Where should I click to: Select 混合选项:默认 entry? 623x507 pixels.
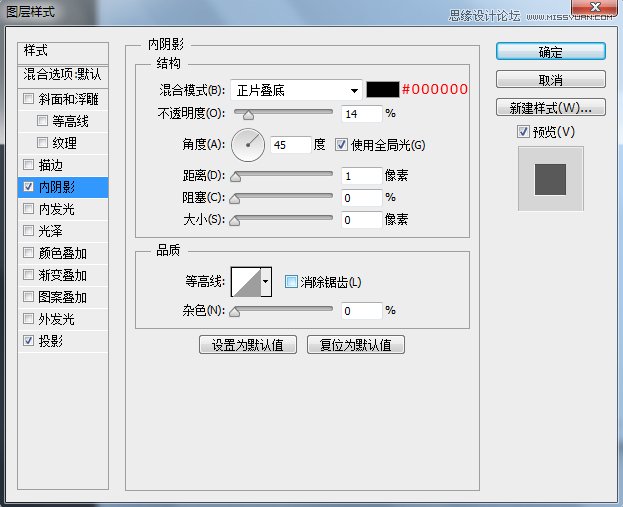coord(63,76)
